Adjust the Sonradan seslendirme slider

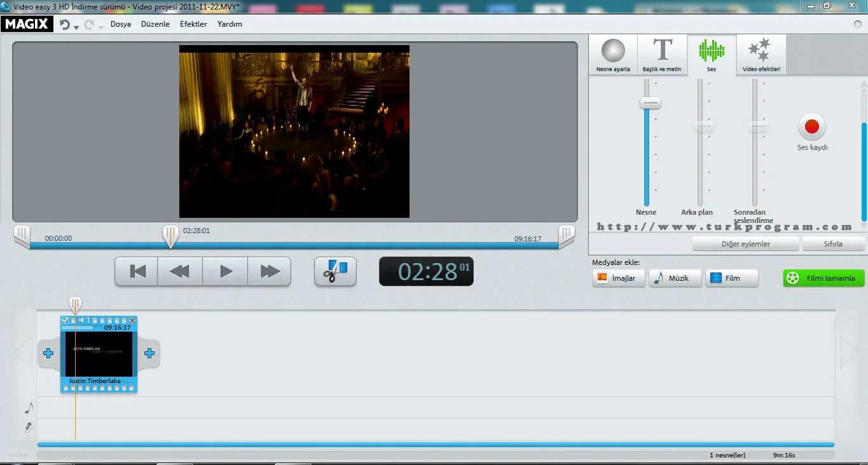point(758,126)
